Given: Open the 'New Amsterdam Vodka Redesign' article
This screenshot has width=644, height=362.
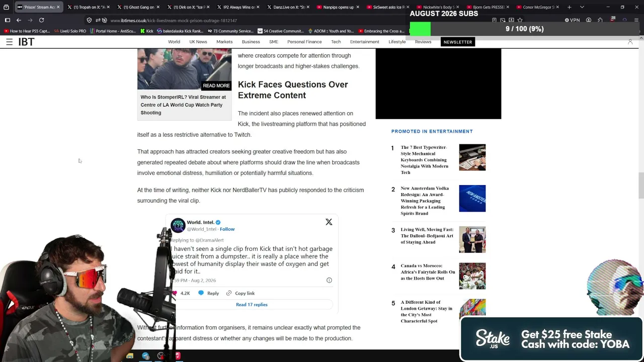Looking at the screenshot, I should click(425, 201).
